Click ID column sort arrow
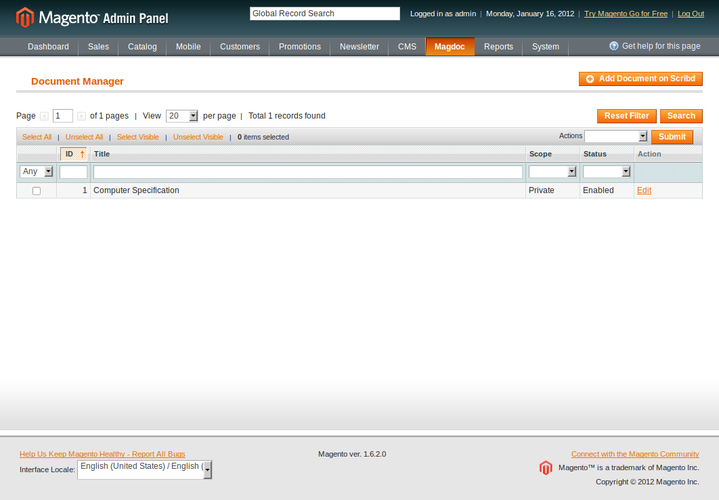 click(x=82, y=154)
